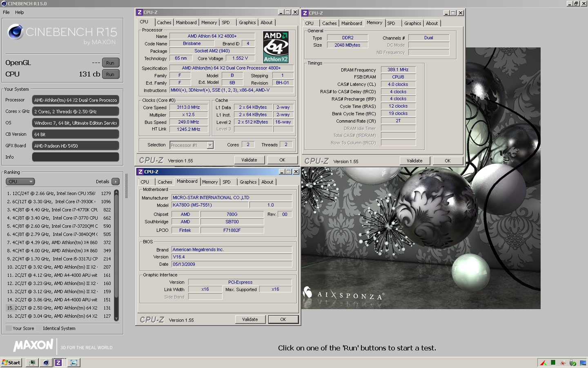The width and height of the screenshot is (588, 368).
Task: Click the Cinebench title bar icon
Action: [x=4, y=4]
